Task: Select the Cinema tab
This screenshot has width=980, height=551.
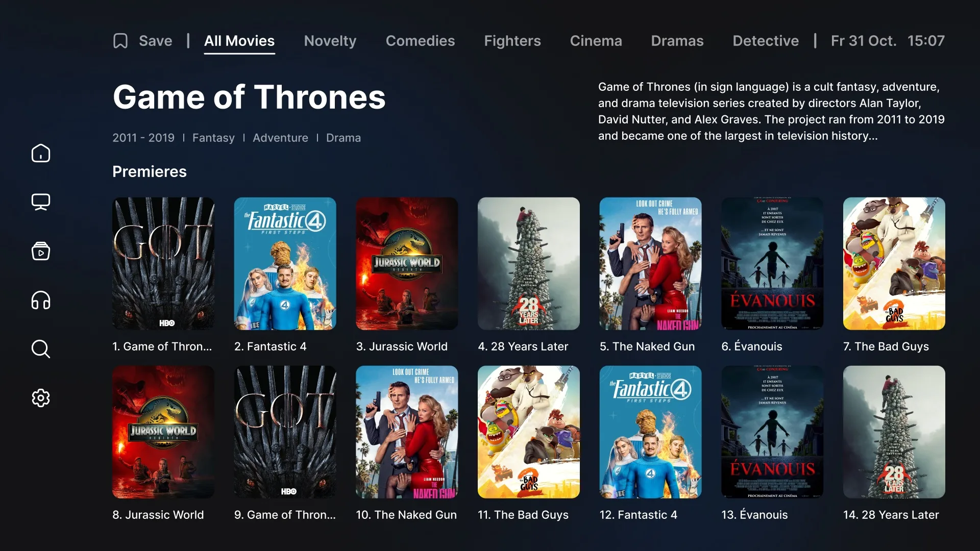Action: 596,41
